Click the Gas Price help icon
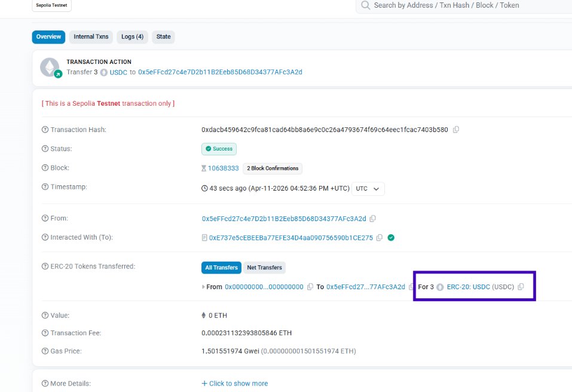 (45, 351)
